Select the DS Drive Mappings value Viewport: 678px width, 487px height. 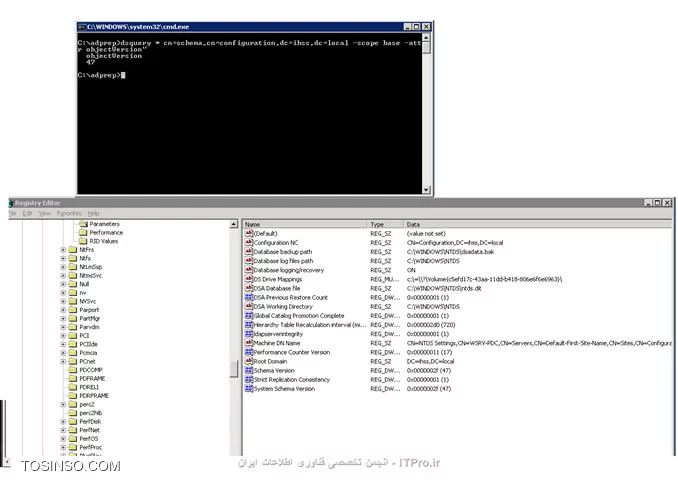pyautogui.click(x=278, y=279)
